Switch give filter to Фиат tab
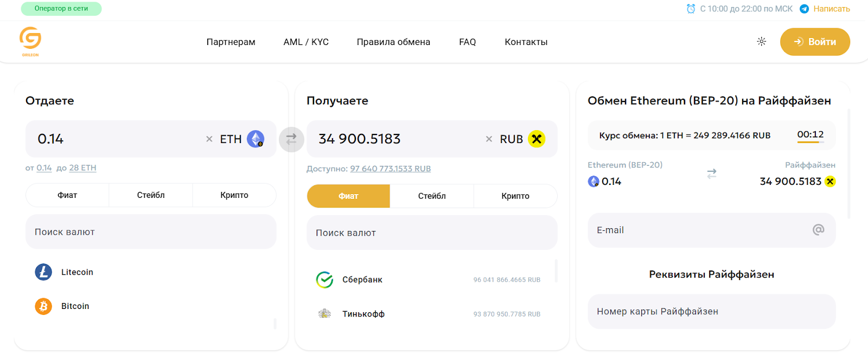868x361 pixels. pos(67,195)
